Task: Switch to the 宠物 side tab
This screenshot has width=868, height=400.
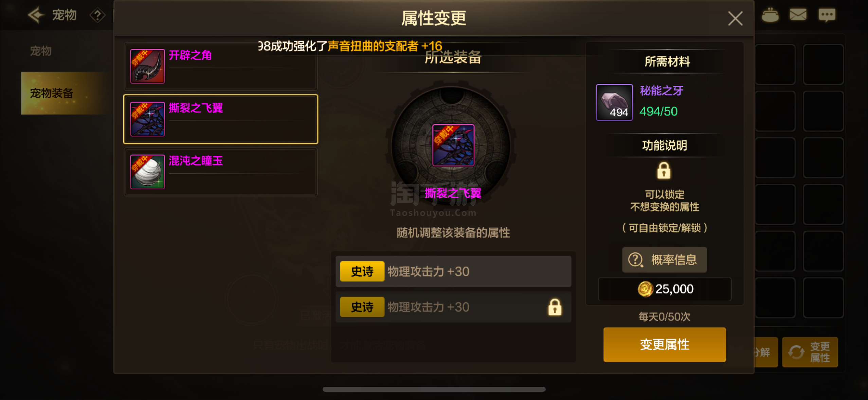Action: (41, 51)
